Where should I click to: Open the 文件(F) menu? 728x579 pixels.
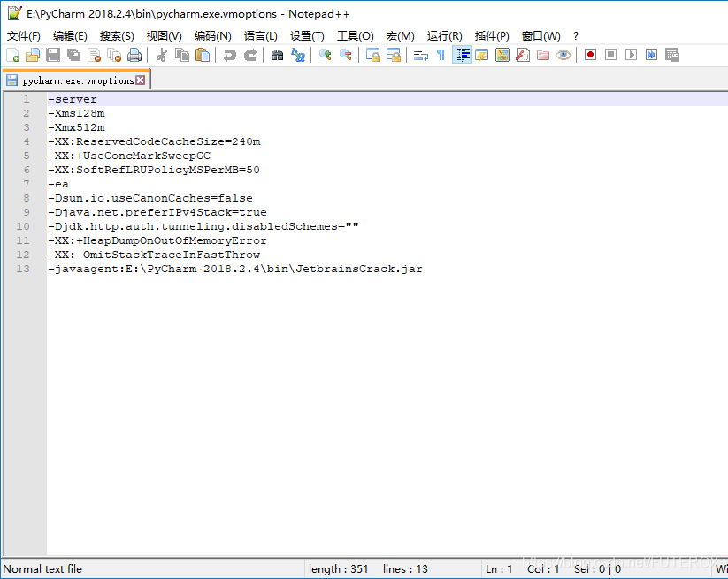pyautogui.click(x=24, y=36)
